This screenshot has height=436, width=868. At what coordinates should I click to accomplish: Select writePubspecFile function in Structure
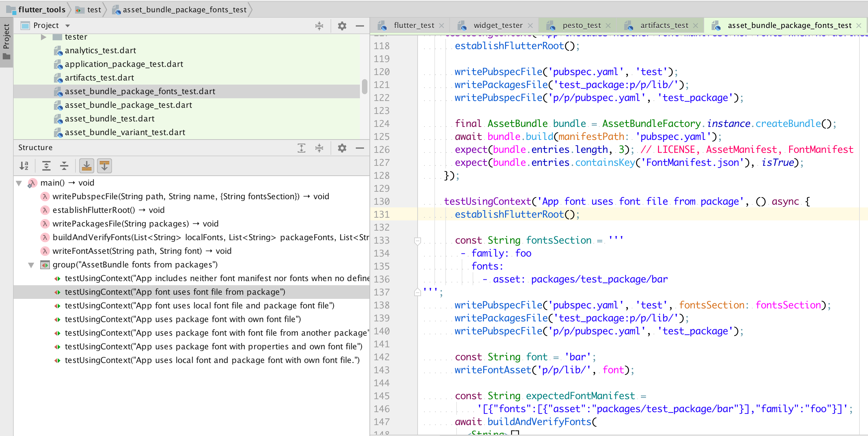[x=191, y=197]
